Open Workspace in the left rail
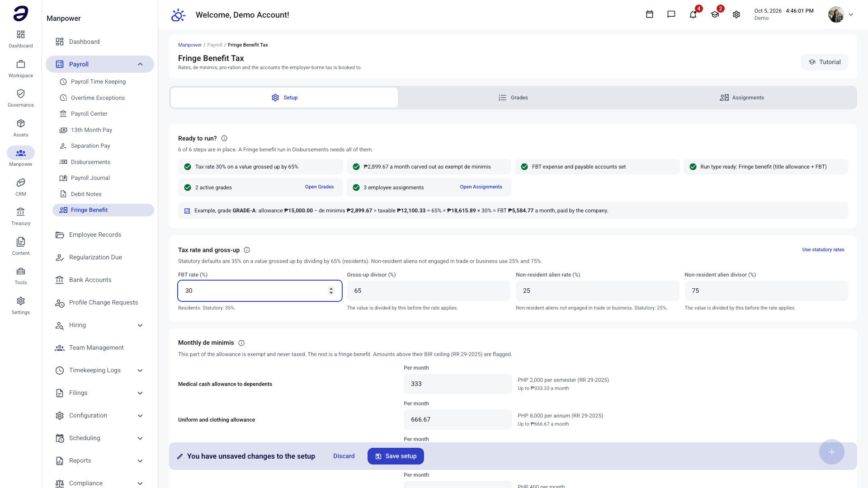The height and width of the screenshot is (488, 868). tap(21, 69)
